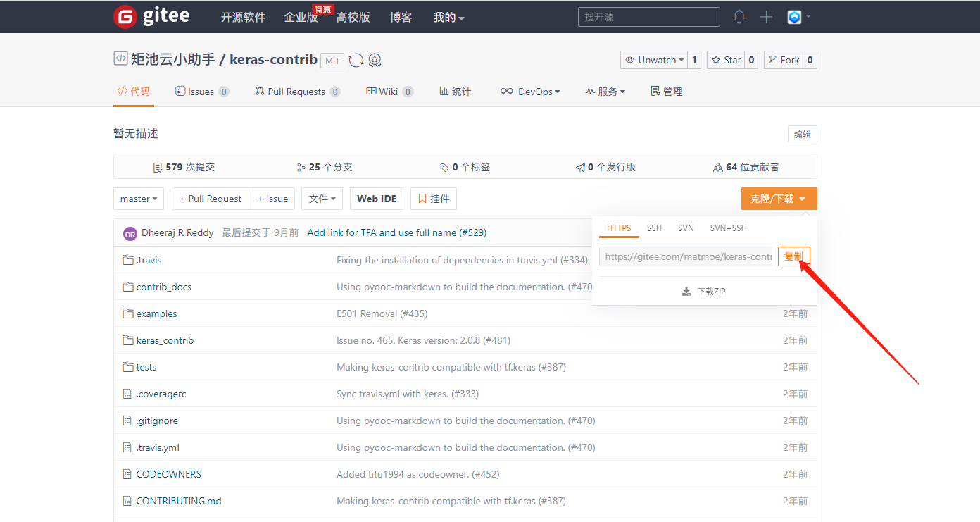The width and height of the screenshot is (980, 522).
Task: Click the + Issue button
Action: (273, 199)
